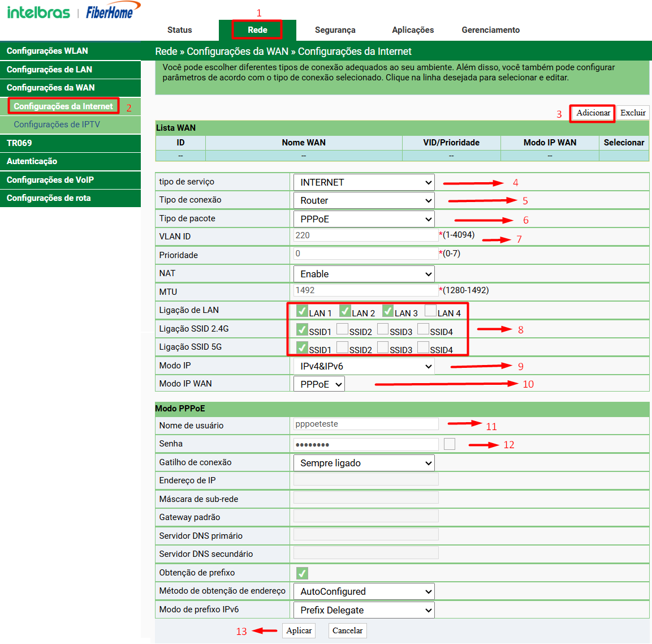652x644 pixels.
Task: Click the Cancelar button
Action: coord(348,630)
